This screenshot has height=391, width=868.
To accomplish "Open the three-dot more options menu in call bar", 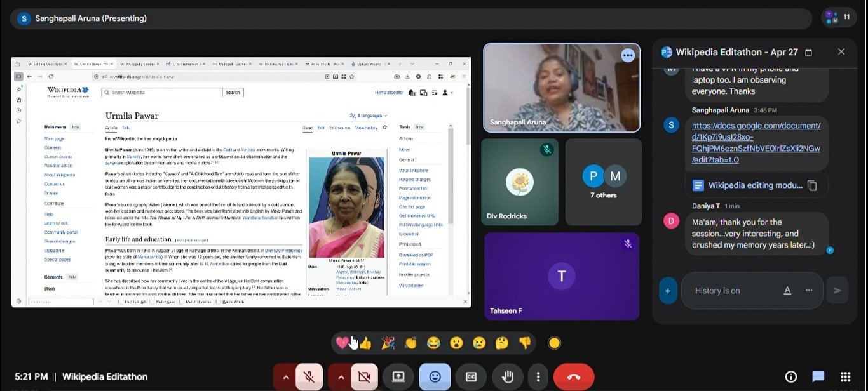I will click(538, 377).
